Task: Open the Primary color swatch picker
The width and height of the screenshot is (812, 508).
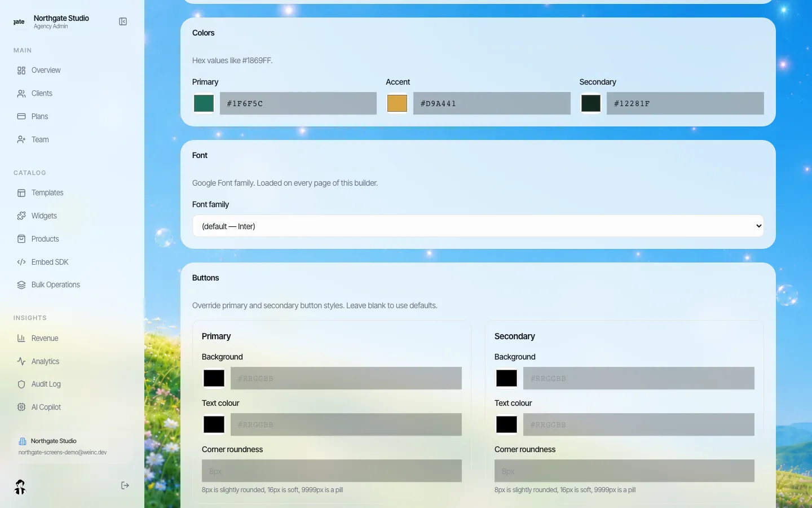Action: pyautogui.click(x=204, y=103)
